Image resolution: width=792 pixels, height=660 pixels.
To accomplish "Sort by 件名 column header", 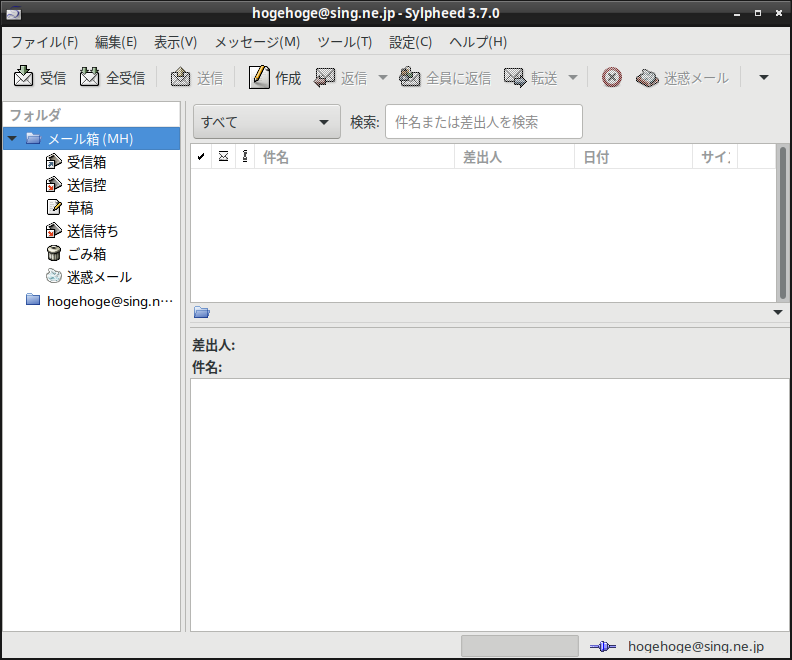I will (355, 157).
